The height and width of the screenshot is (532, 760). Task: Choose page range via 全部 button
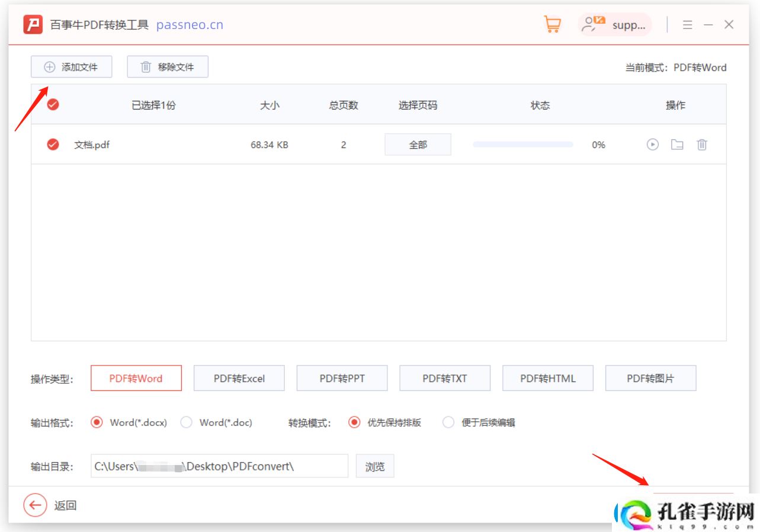point(418,145)
